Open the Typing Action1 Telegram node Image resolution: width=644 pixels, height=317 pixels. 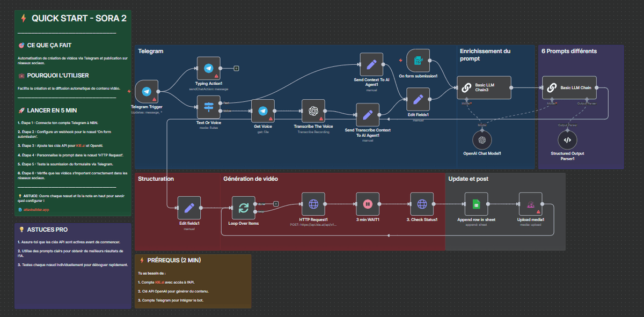209,69
